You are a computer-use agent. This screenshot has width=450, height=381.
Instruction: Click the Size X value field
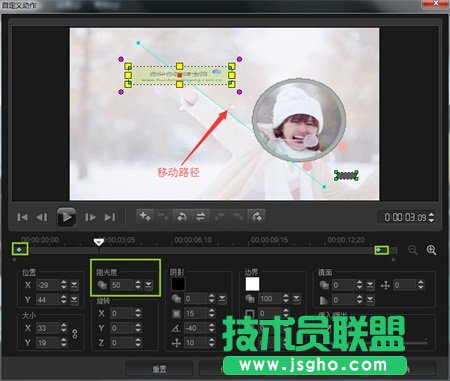47,328
